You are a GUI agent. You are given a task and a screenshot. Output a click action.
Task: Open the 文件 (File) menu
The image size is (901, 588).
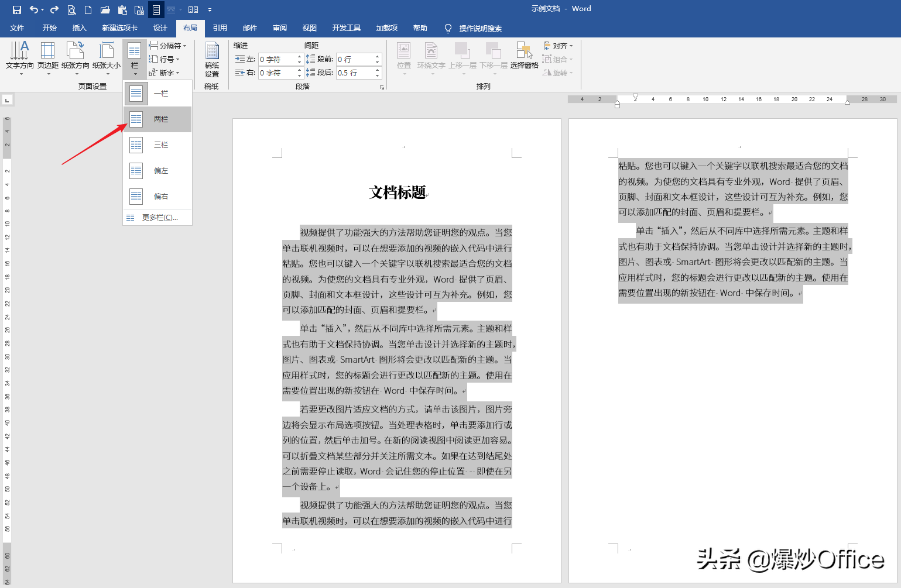click(17, 28)
